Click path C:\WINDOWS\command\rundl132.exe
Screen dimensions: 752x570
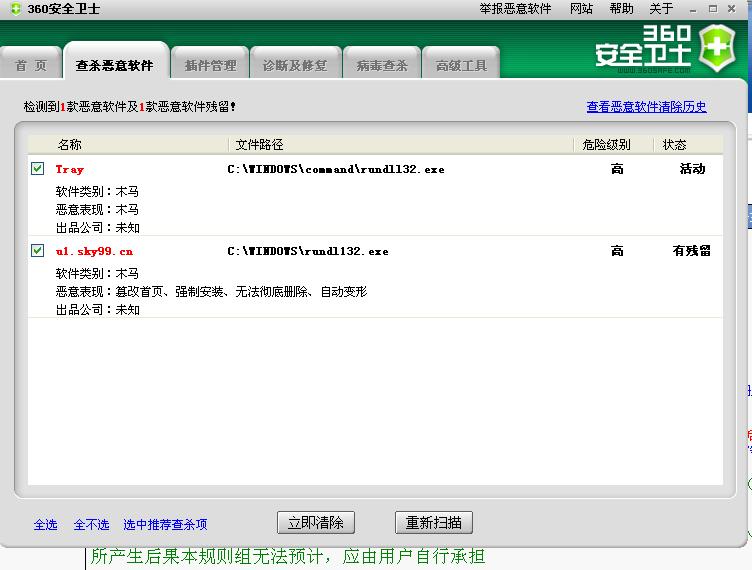336,169
